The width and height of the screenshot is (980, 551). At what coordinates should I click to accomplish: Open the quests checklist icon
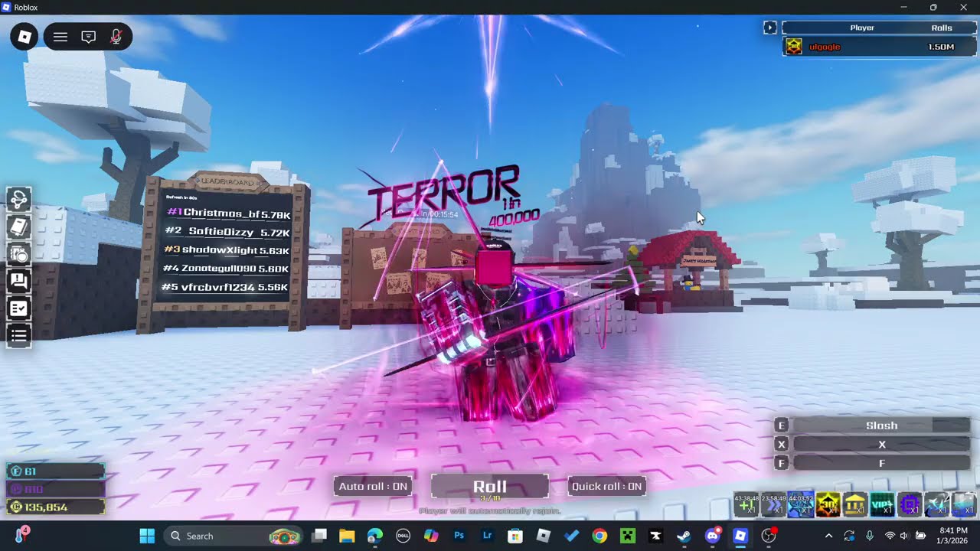pos(19,308)
